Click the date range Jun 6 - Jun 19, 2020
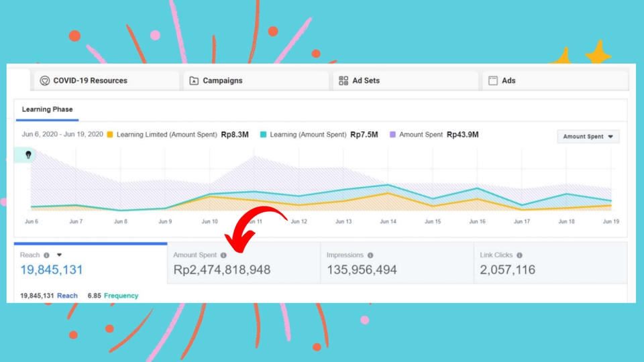 (62, 134)
